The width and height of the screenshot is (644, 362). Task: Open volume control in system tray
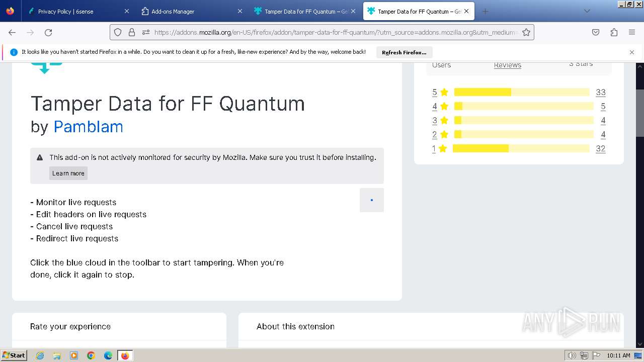(572, 355)
